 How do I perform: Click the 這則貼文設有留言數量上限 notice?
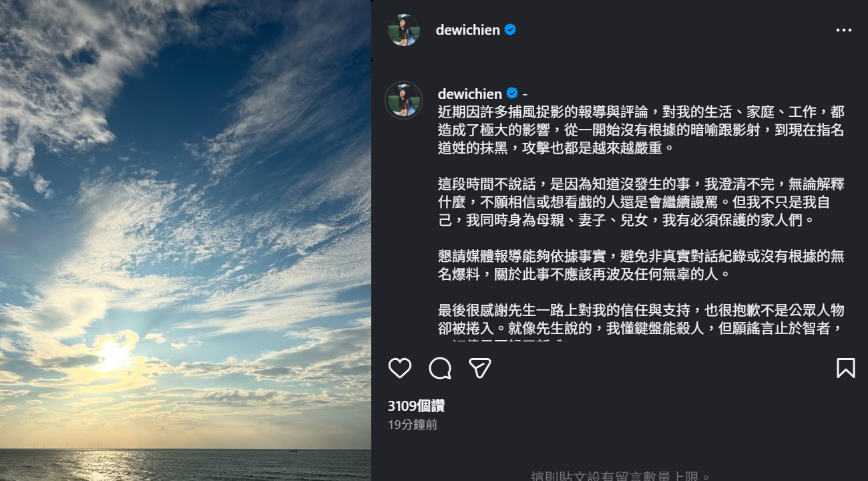click(x=621, y=476)
